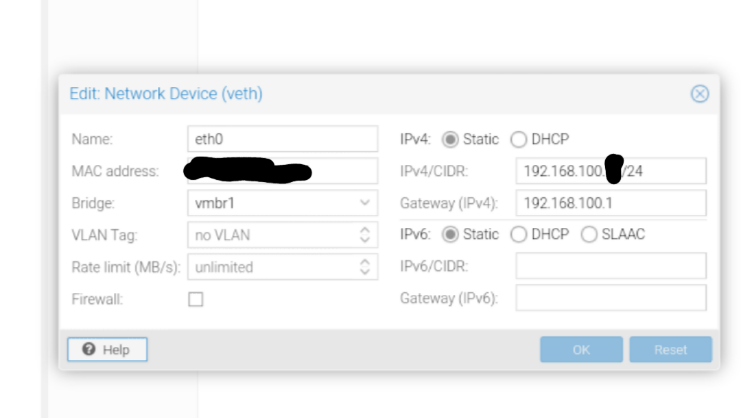Click the Gateway (IPv6) input field
The width and height of the screenshot is (741, 418).
611,299
